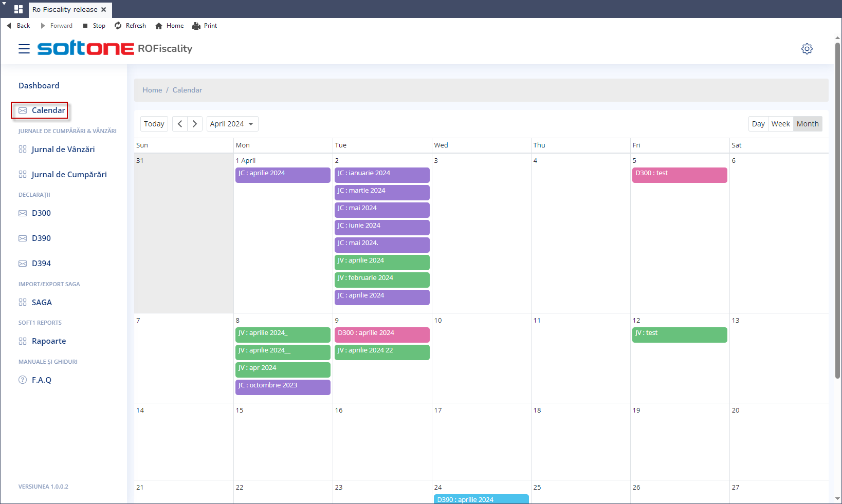Switch calendar to Day view
The width and height of the screenshot is (842, 504).
758,124
